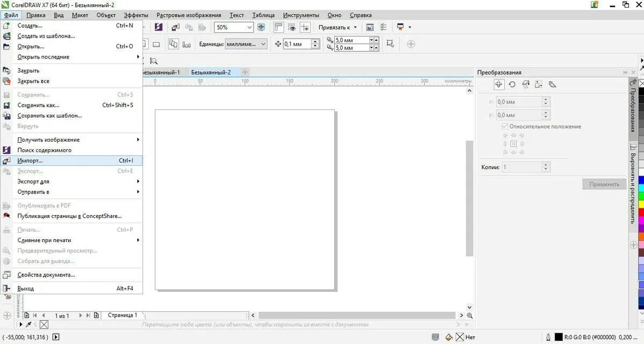Increase the x position stepper in docker
The height and width of the screenshot is (344, 644).
point(546,99)
